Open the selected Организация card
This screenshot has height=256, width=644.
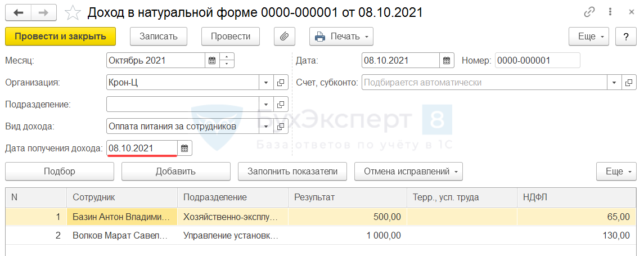coord(281,82)
